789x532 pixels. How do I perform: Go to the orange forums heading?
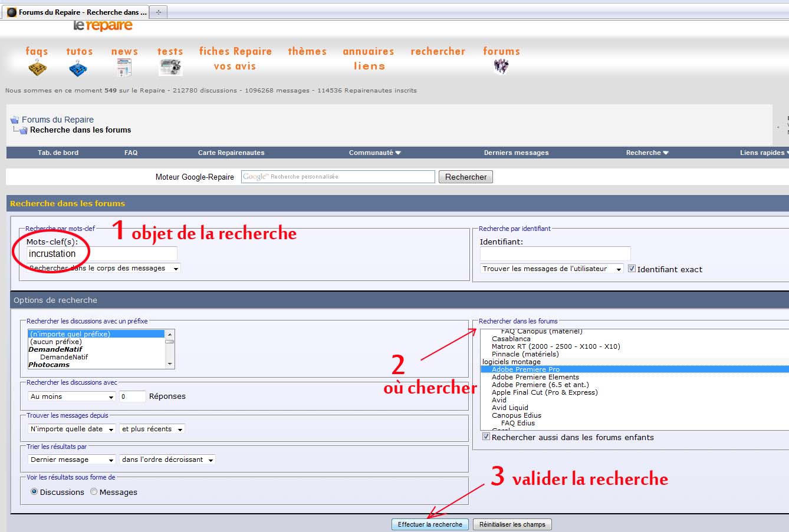(501, 51)
